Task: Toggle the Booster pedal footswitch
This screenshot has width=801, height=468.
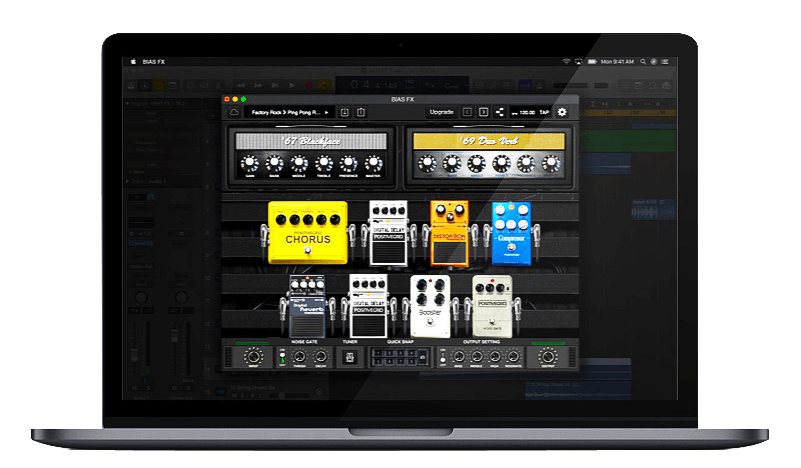Action: (x=430, y=322)
